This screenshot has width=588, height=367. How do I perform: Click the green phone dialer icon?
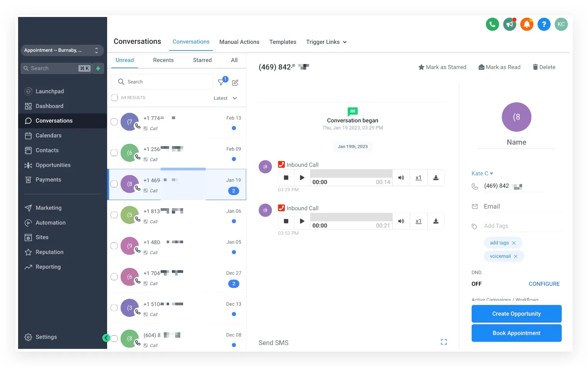pos(492,24)
